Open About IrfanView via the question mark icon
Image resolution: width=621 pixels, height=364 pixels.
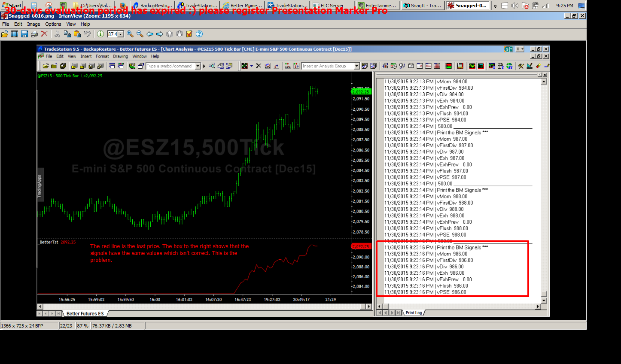(x=199, y=34)
